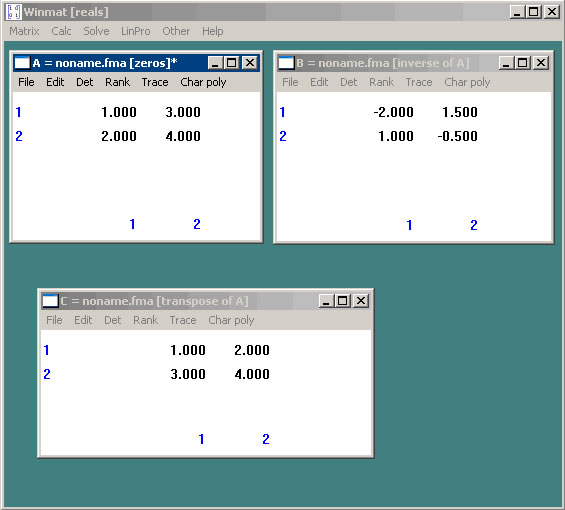Click the matrix A window system icon
The width and height of the screenshot is (565, 510).
[22, 63]
